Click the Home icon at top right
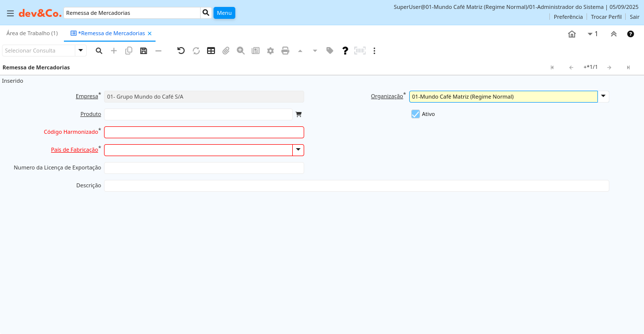 coord(572,34)
